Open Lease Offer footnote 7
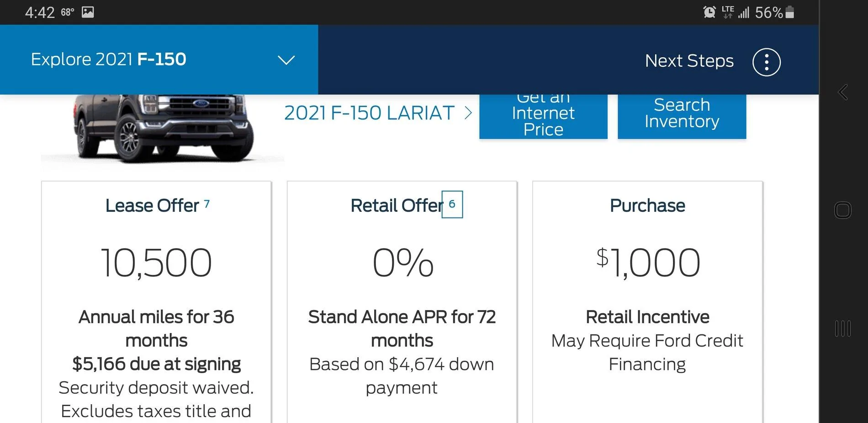This screenshot has height=423, width=868. (207, 203)
